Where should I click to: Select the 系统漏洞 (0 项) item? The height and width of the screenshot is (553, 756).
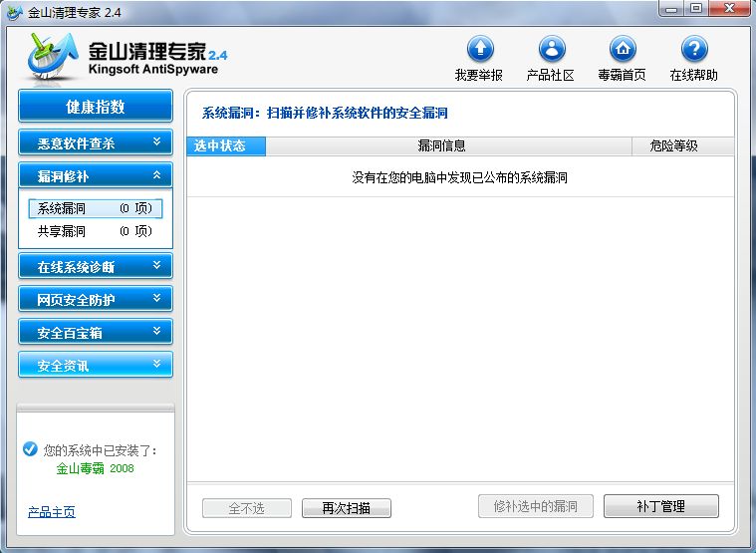pos(95,208)
